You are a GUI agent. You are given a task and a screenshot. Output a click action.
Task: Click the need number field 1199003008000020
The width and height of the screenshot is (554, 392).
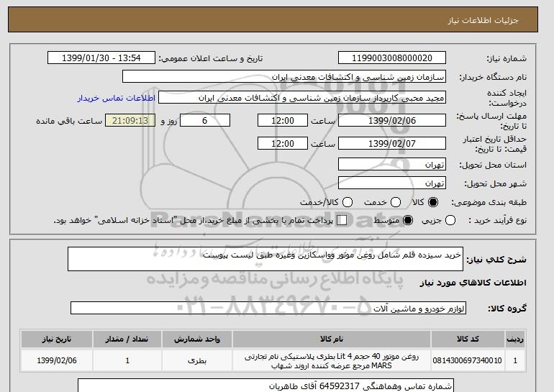(392, 58)
